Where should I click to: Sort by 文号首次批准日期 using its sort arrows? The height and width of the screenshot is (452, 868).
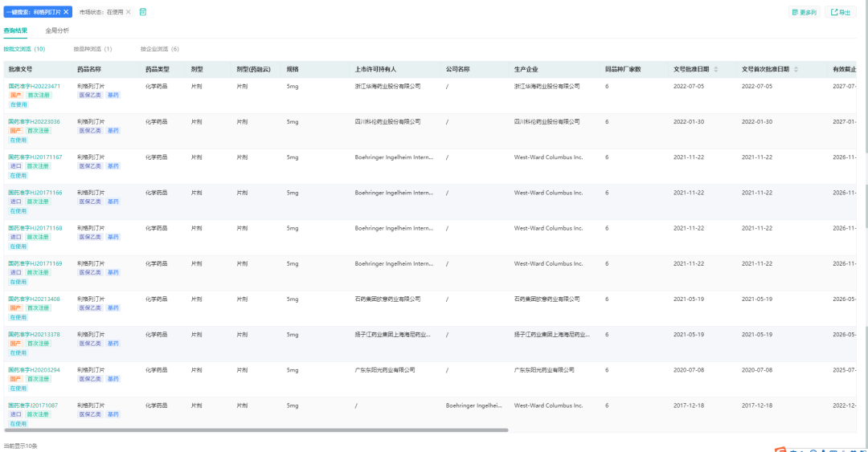point(796,69)
